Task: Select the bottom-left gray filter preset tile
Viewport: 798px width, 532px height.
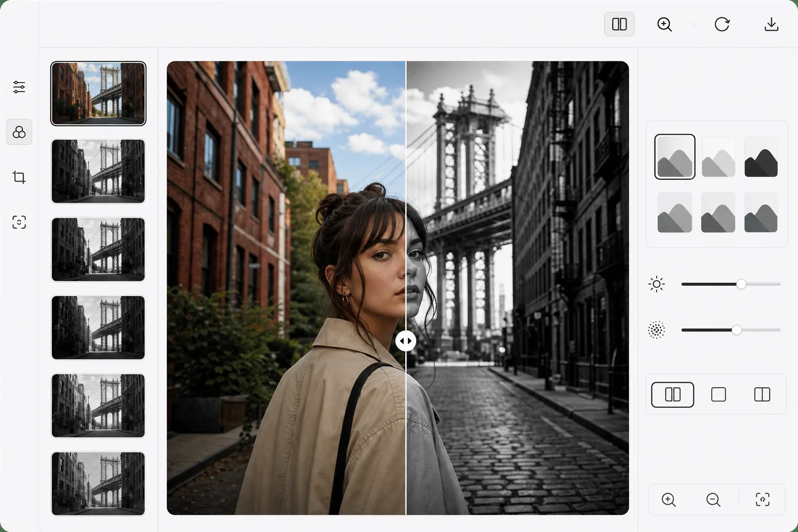Action: (675, 212)
